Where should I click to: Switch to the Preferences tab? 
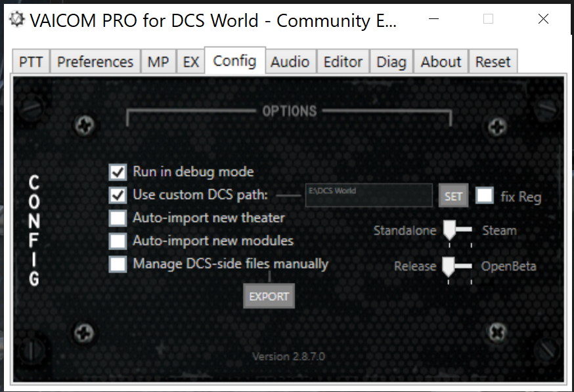pos(95,62)
